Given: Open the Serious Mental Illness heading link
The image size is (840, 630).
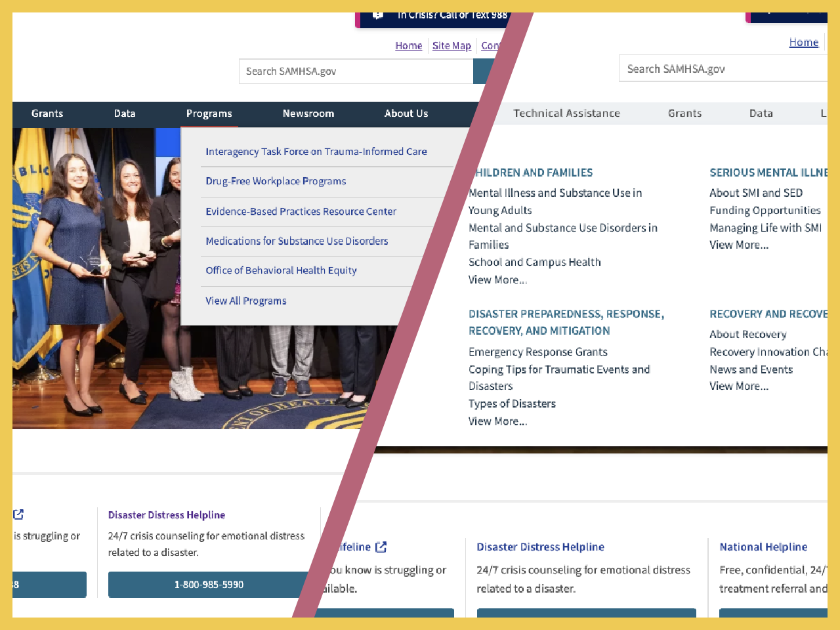Looking at the screenshot, I should (768, 173).
